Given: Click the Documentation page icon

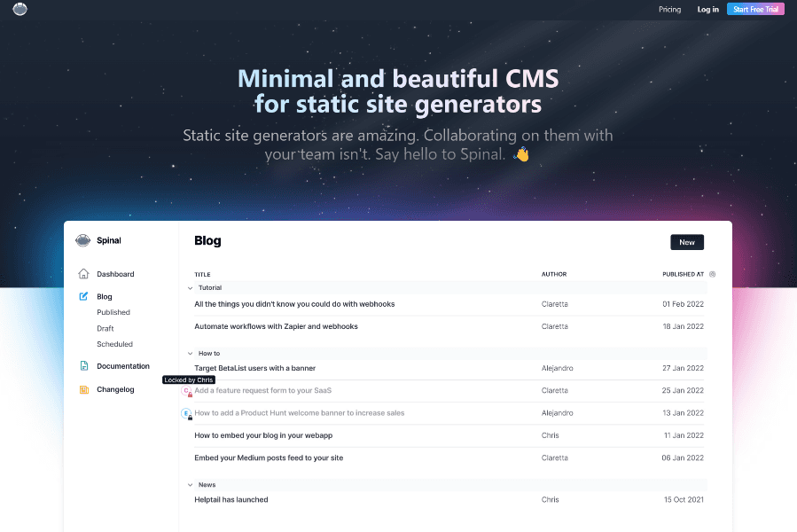Looking at the screenshot, I should [x=82, y=365].
